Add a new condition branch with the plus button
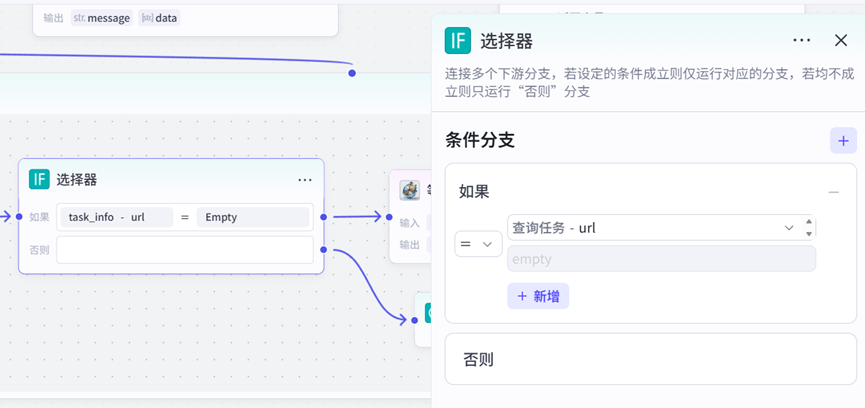865x408 pixels. [843, 141]
